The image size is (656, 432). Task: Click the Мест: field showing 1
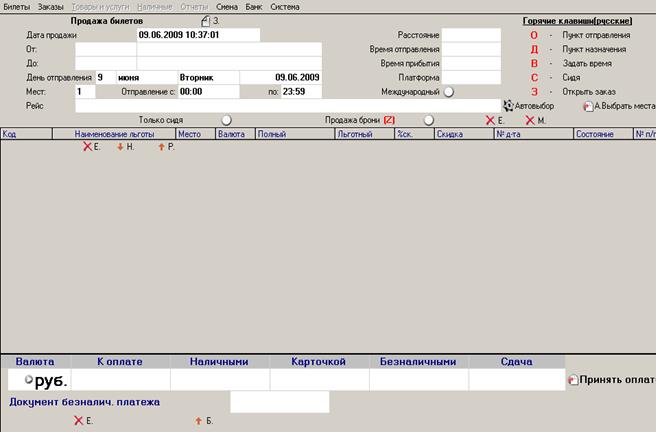[x=85, y=92]
